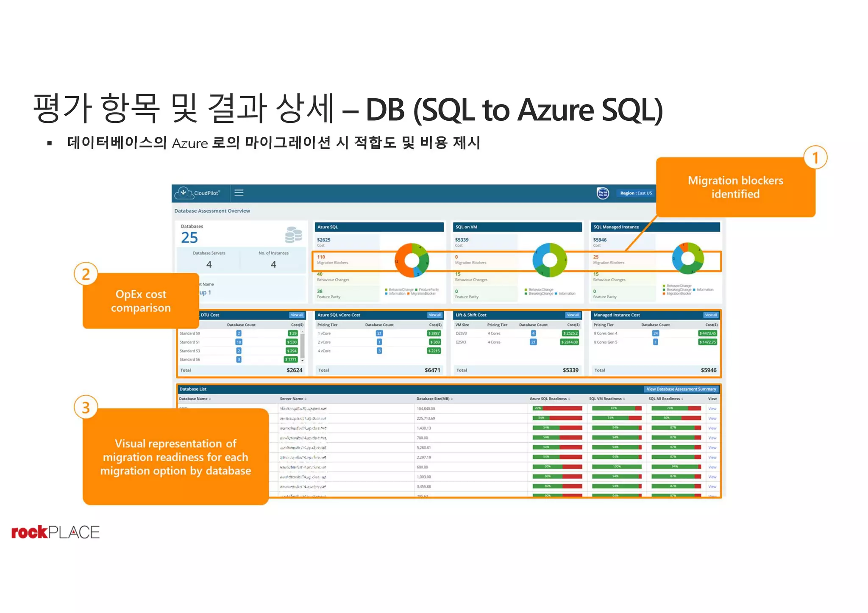This screenshot has height=613, width=868.
Task: Click View all in Azure SQL vCore Cost
Action: tap(434, 315)
